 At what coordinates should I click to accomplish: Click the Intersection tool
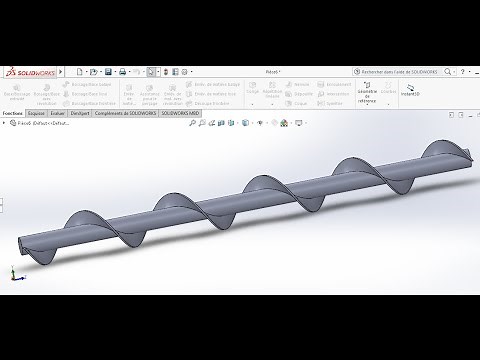coord(333,94)
